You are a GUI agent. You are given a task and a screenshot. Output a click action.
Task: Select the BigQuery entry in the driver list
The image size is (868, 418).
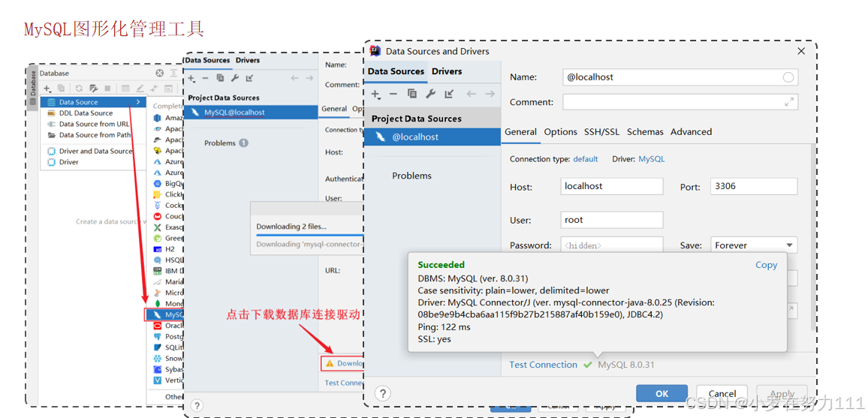click(167, 183)
